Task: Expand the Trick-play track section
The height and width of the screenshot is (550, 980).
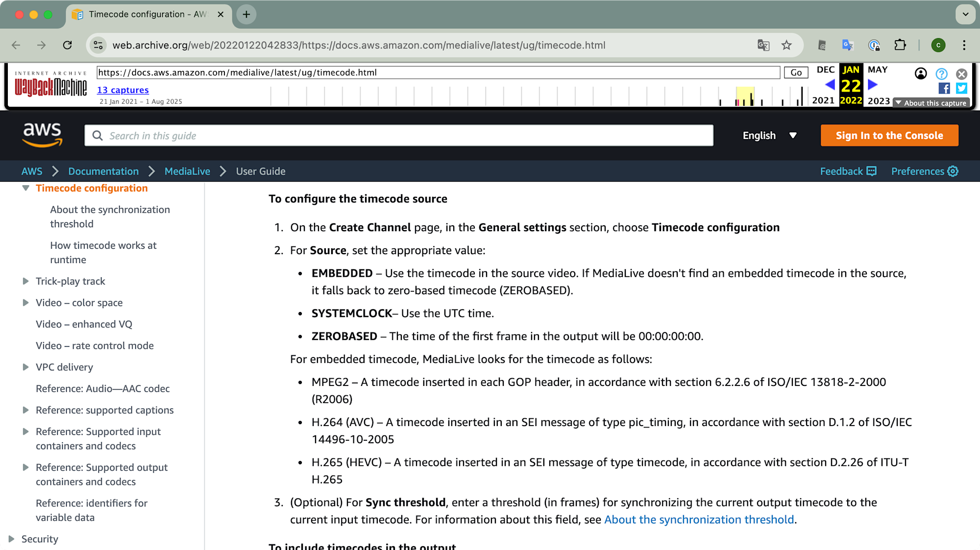Action: click(x=25, y=281)
